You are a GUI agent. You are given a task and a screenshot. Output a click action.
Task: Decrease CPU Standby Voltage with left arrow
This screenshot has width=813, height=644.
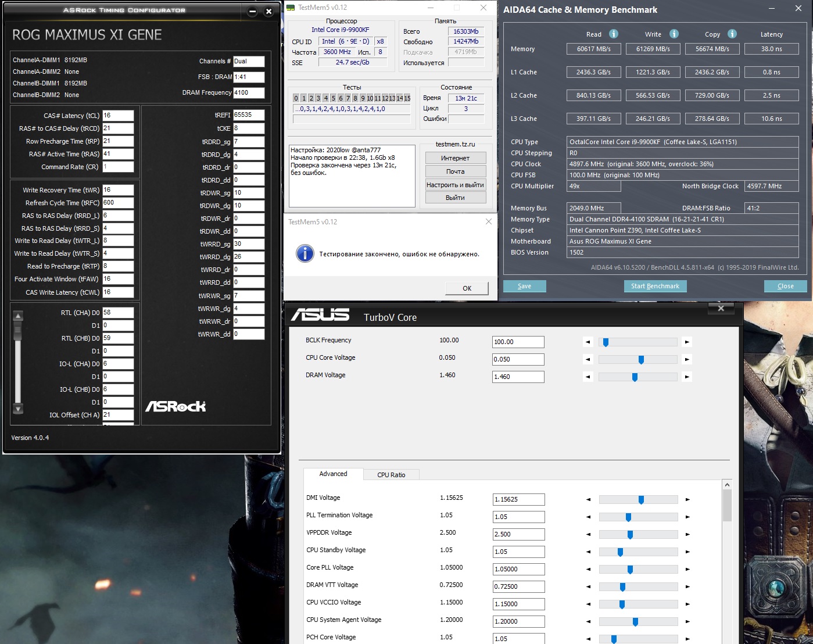point(588,552)
